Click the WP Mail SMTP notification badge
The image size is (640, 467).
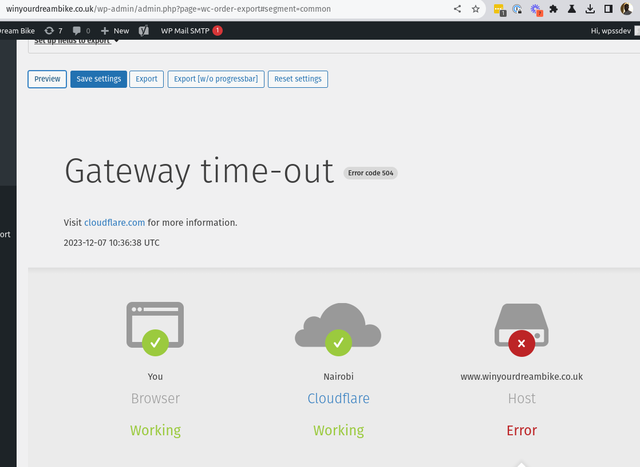click(x=218, y=30)
